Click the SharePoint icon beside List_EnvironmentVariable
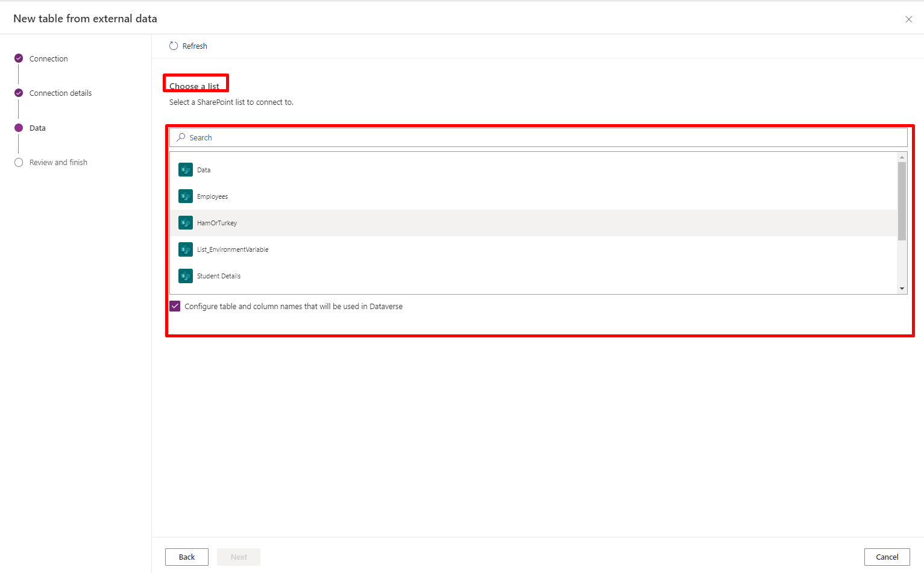 click(x=186, y=249)
